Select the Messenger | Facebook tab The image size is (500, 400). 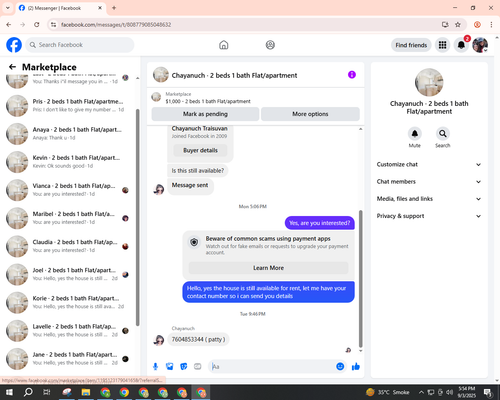point(61,8)
